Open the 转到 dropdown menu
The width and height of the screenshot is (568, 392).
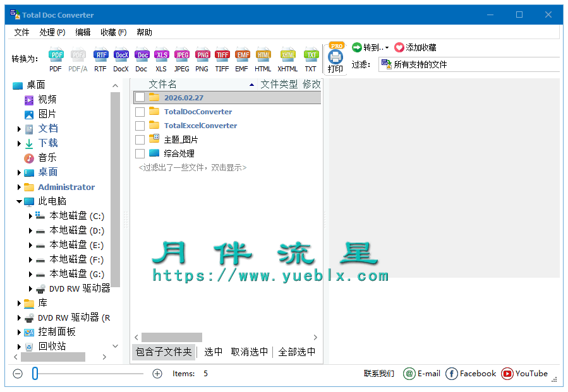click(x=370, y=47)
